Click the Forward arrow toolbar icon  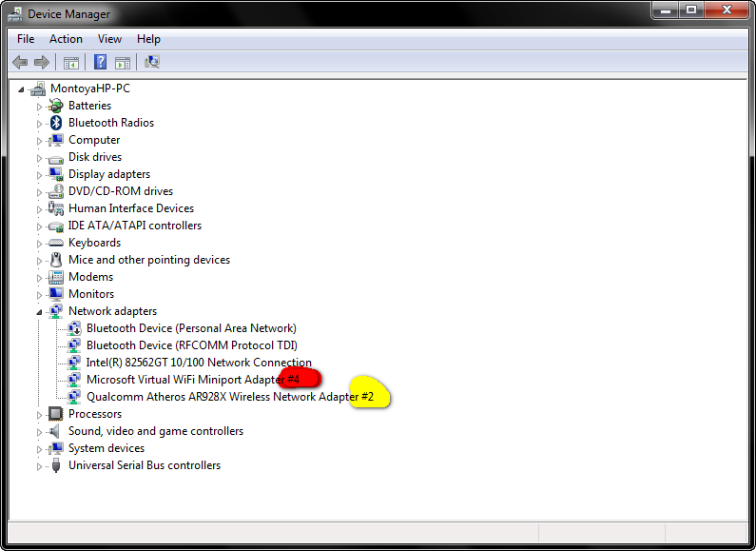(x=42, y=62)
